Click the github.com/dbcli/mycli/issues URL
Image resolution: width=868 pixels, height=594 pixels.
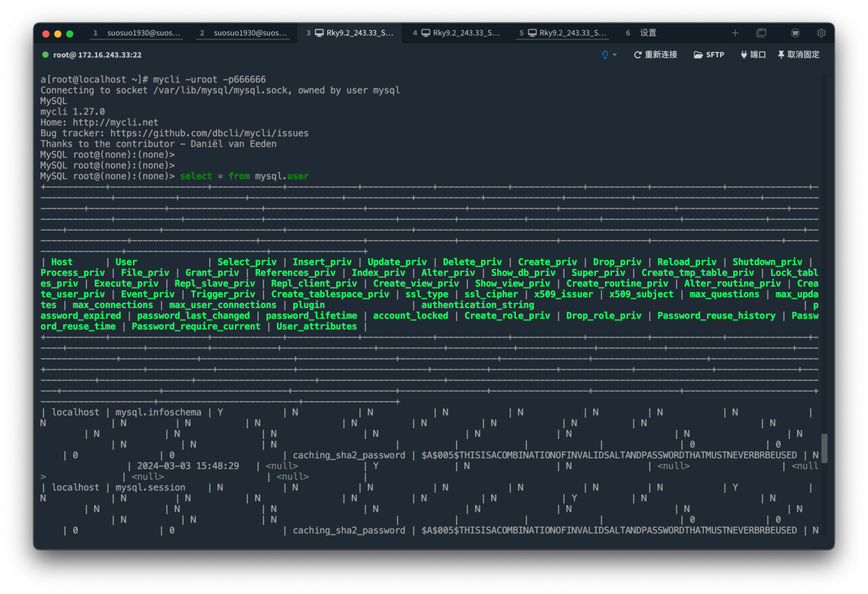coord(209,133)
